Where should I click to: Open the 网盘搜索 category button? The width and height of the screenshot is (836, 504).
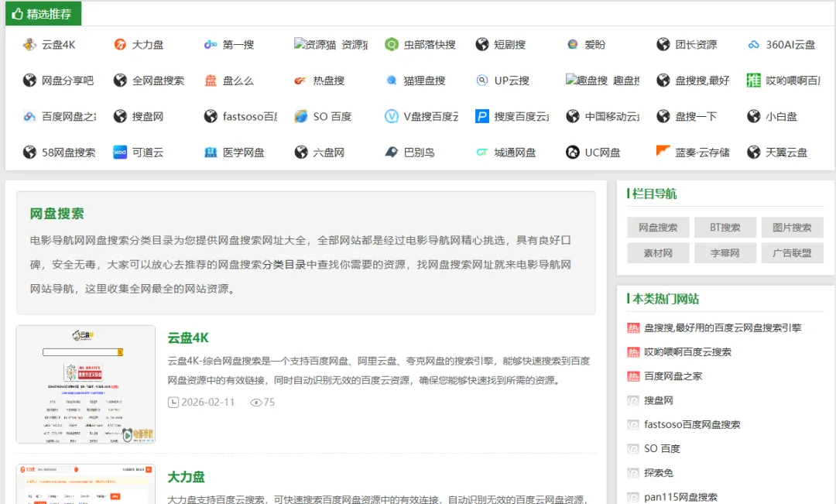[x=658, y=228]
